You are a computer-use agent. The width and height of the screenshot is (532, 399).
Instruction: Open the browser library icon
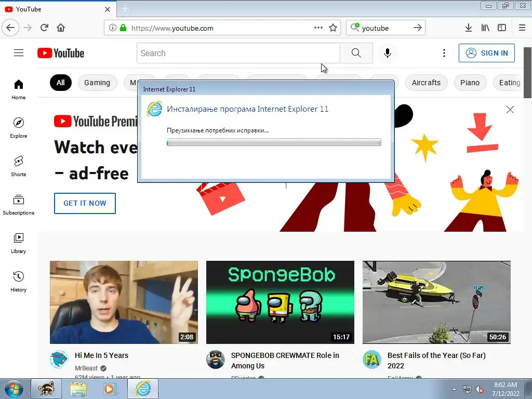pos(485,28)
